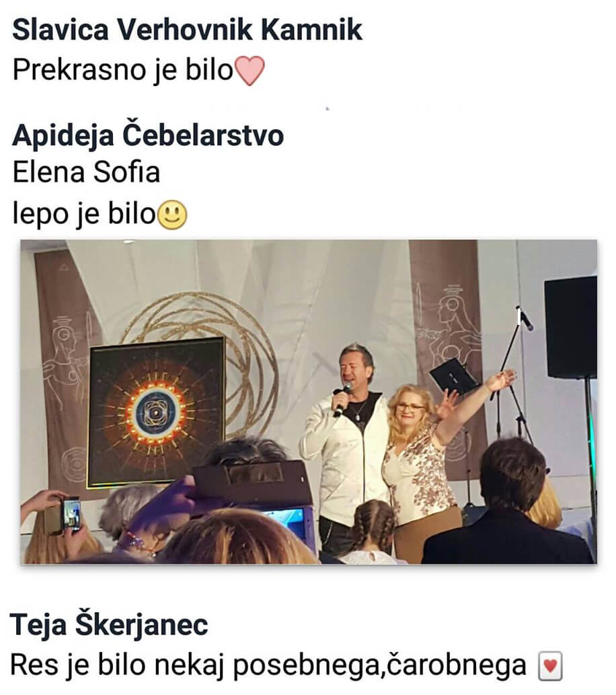Click the heart card emoji in Teja's comment
Screen dimensions: 616x695
550,666
